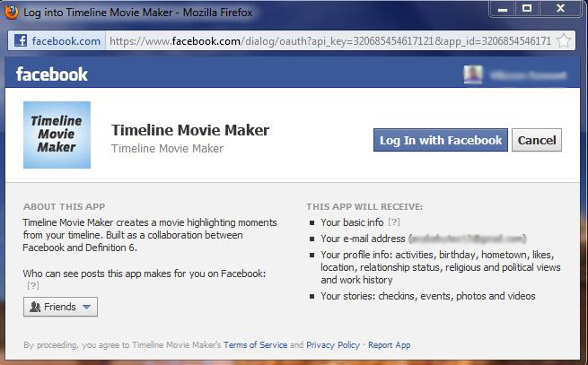
Task: Click the blurred user name in header
Action: click(x=528, y=75)
